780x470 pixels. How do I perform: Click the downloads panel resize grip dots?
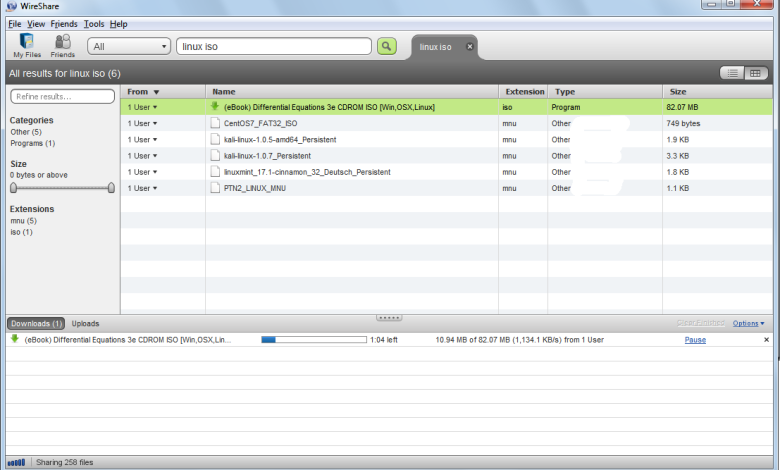point(389,317)
